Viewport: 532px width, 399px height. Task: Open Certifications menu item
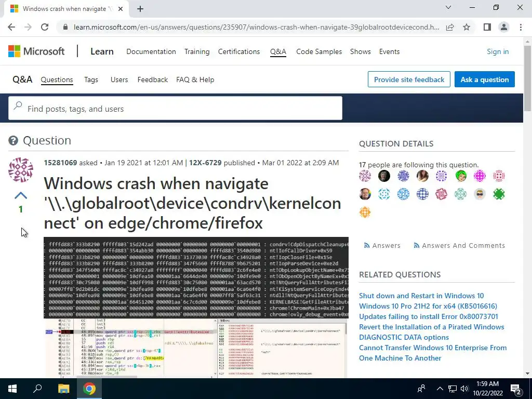[x=239, y=51]
